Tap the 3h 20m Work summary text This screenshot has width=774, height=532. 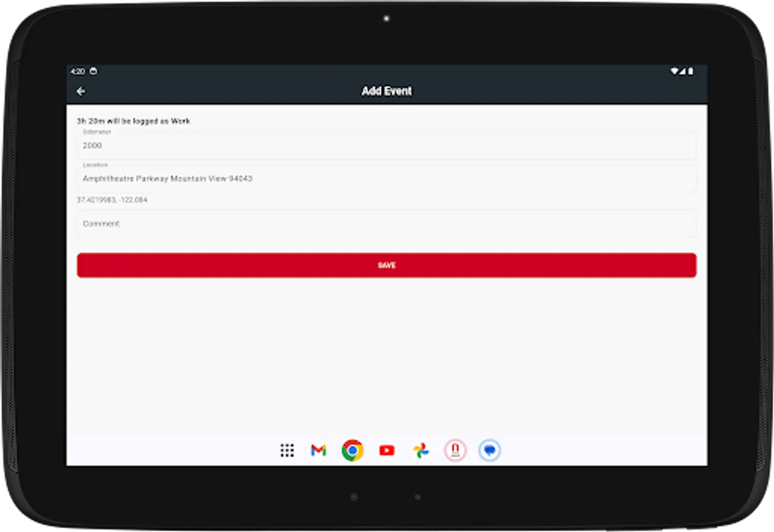(x=133, y=121)
